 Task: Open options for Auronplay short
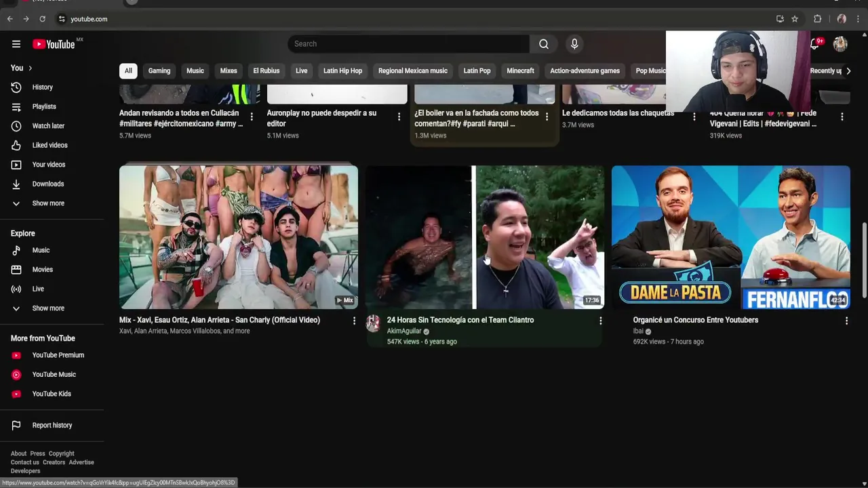pyautogui.click(x=399, y=117)
